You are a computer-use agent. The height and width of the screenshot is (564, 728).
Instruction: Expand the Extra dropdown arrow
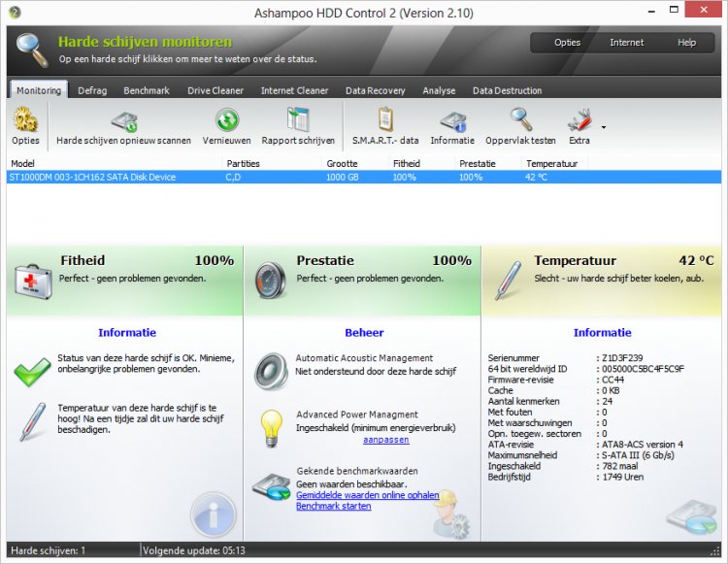[604, 126]
